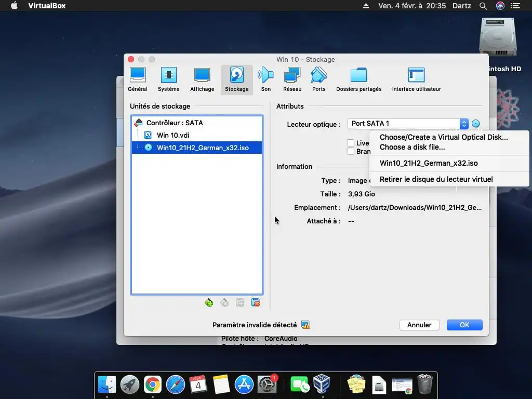Viewport: 532px width, 399px height.
Task: Open Siri from the menu bar
Action: tap(500, 6)
